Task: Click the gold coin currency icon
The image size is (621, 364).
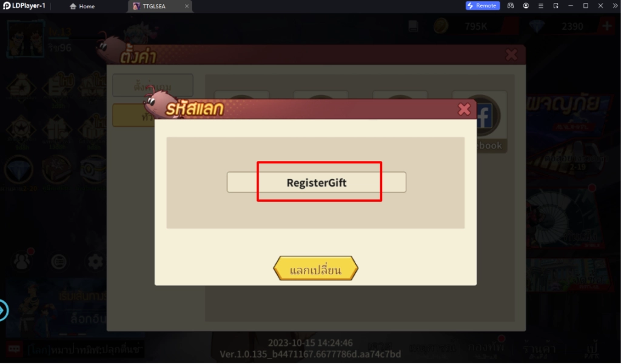Action: tap(440, 27)
